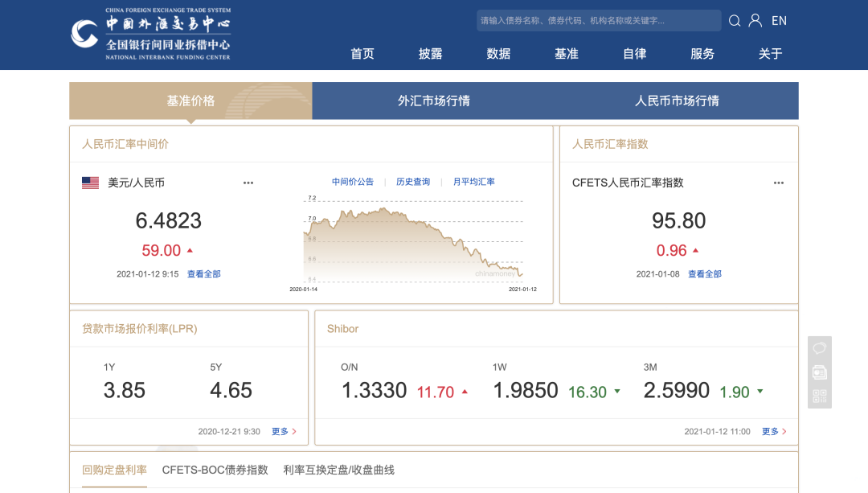Screen dimensions: 868x493
Task: Click the news card icon in the right sidebar
Action: pyautogui.click(x=819, y=372)
